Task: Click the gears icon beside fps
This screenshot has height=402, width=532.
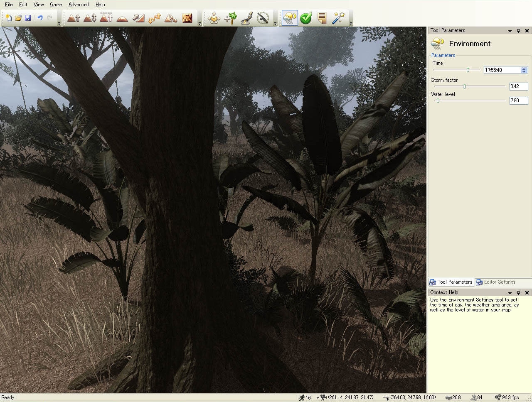Action: (x=498, y=397)
